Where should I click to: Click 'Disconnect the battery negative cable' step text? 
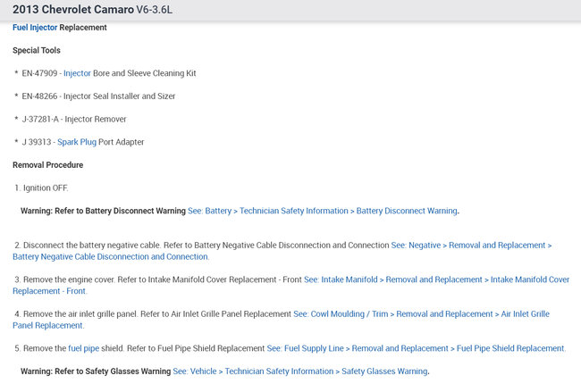[x=92, y=246]
